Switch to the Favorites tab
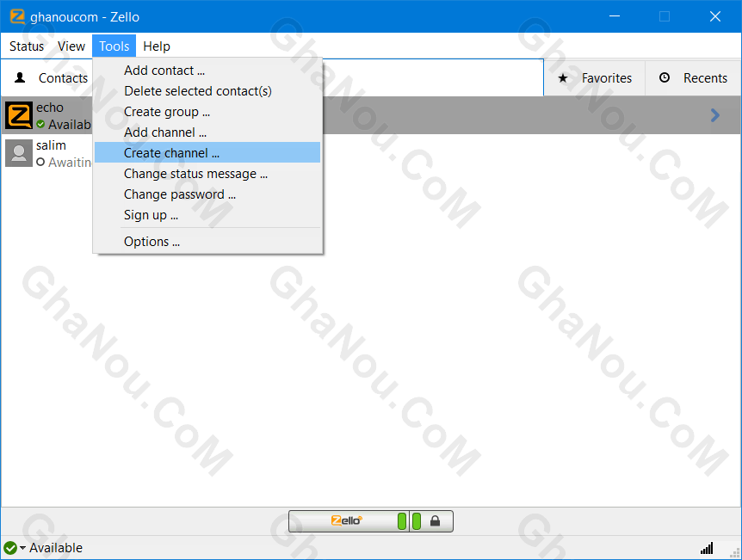This screenshot has height=560, width=742. (x=594, y=78)
